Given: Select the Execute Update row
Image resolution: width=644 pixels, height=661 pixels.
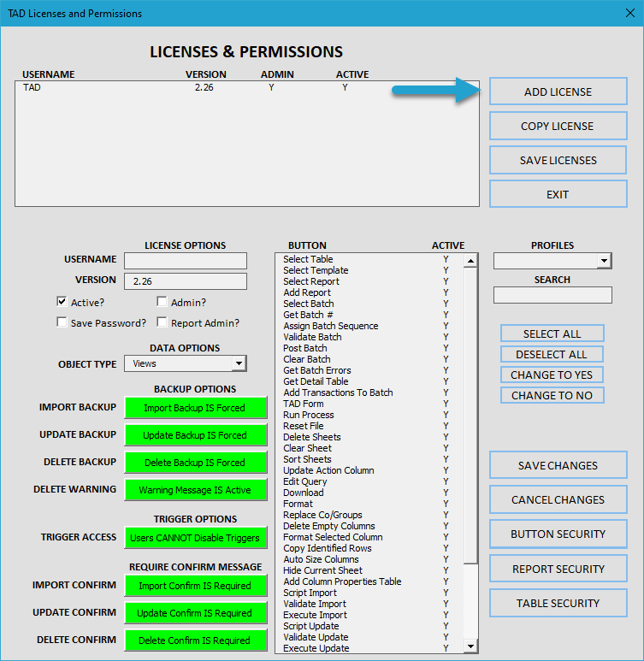Looking at the screenshot, I should click(369, 648).
